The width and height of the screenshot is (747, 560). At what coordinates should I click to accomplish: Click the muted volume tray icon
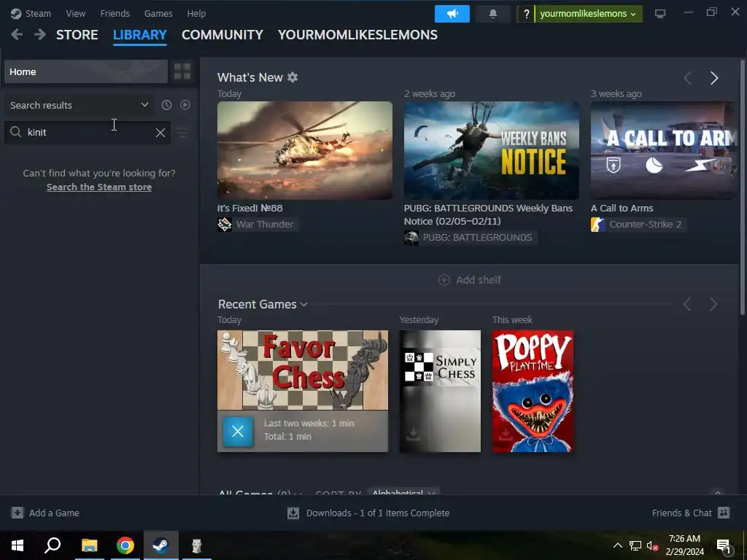coord(652,545)
